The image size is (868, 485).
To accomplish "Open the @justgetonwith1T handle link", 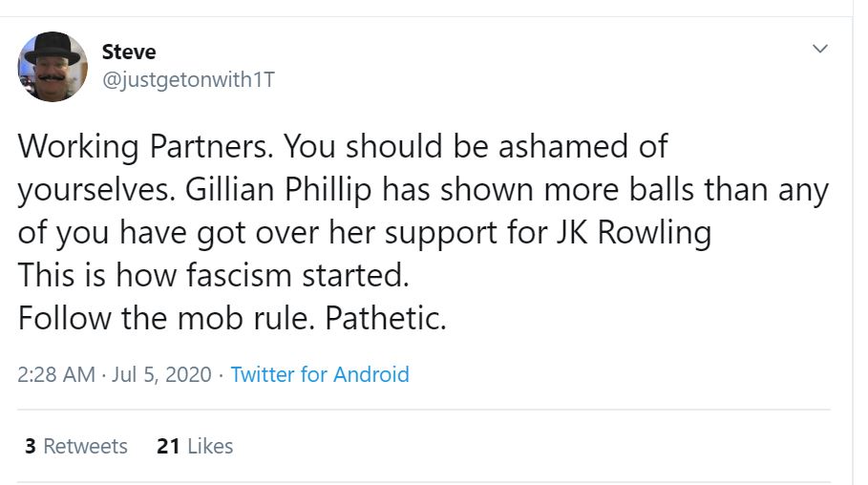I will (x=188, y=80).
